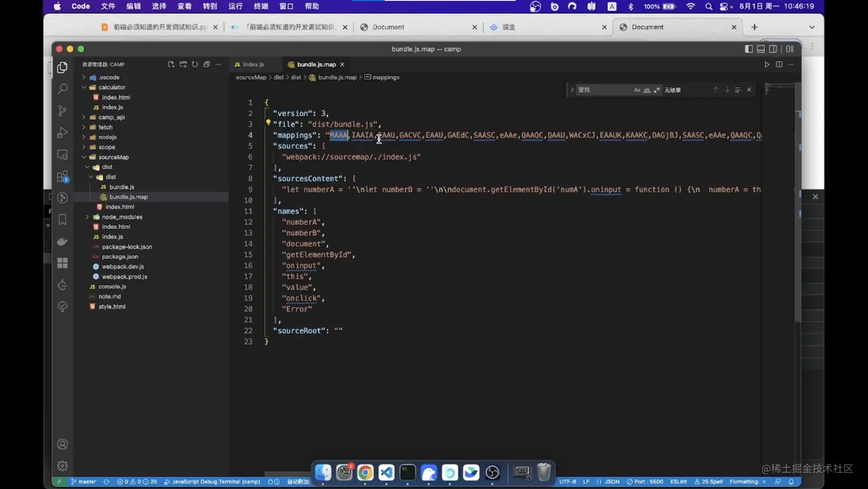Toggle Match Case in the find widget
The image size is (868, 489).
click(637, 90)
